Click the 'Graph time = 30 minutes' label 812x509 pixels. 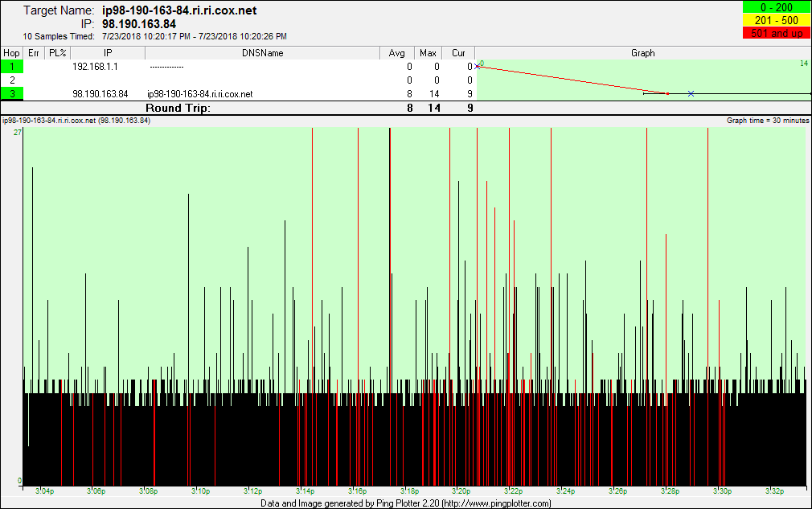[x=766, y=121]
